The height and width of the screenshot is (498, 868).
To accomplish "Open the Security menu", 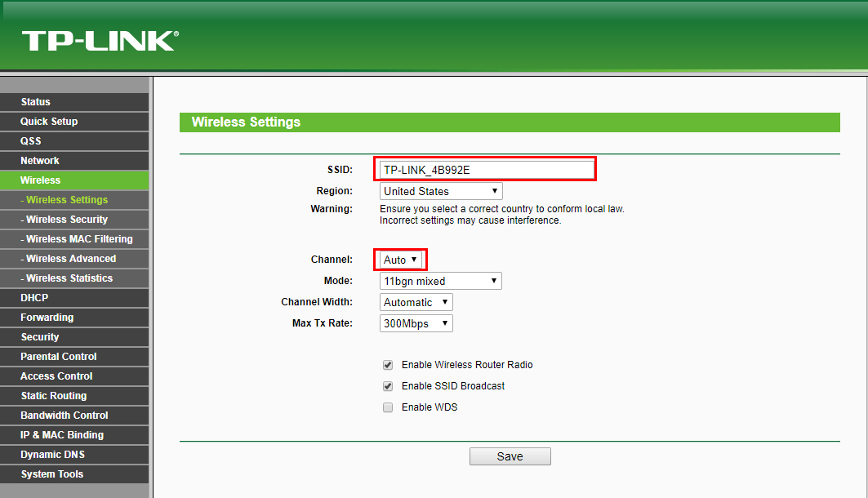I will click(74, 337).
